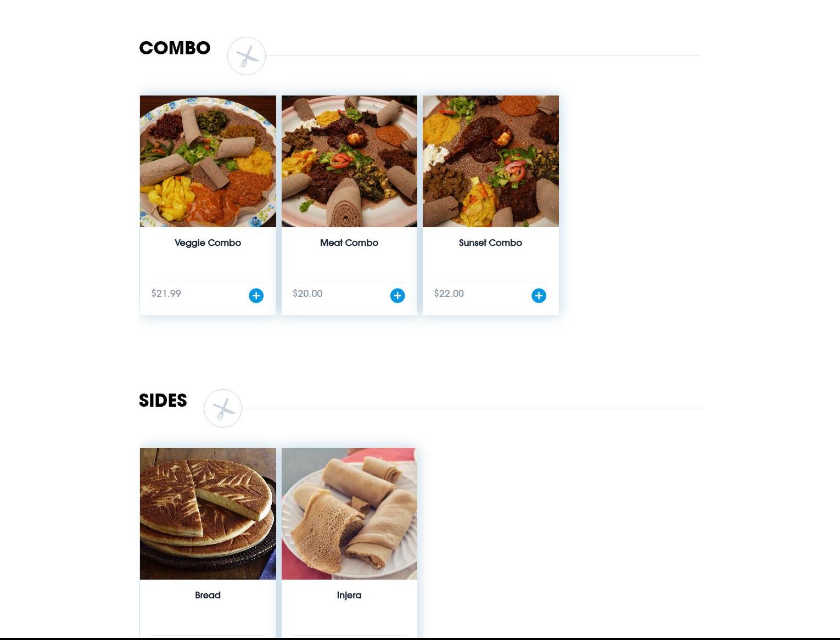Select the Meat Combo title
Viewport: 840px width, 640px height.
[x=349, y=243]
